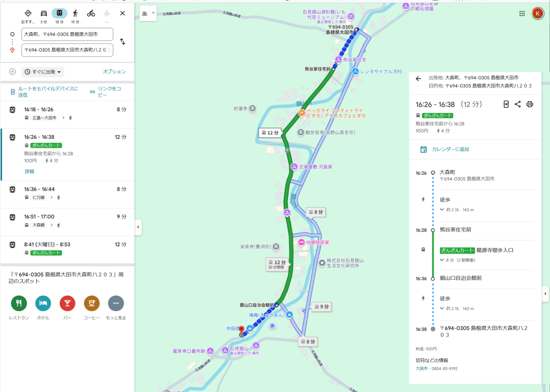550x392 pixels.
Task: Search nearby ホテル
Action: (43, 303)
